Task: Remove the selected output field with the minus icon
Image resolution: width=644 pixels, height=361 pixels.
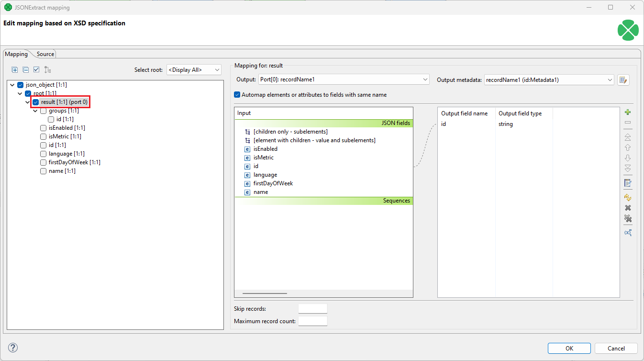Action: tap(628, 123)
